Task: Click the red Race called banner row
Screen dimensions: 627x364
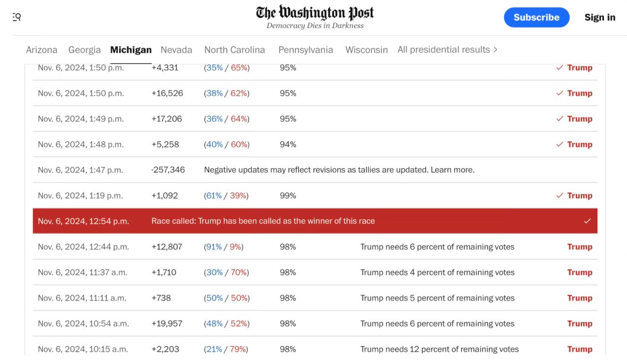Action: [315, 221]
